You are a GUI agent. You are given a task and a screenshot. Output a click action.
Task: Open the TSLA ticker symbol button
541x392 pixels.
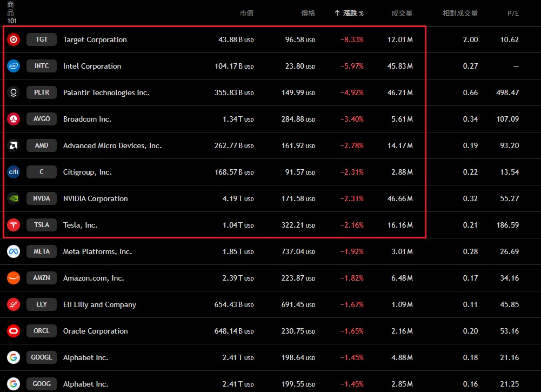coord(42,225)
